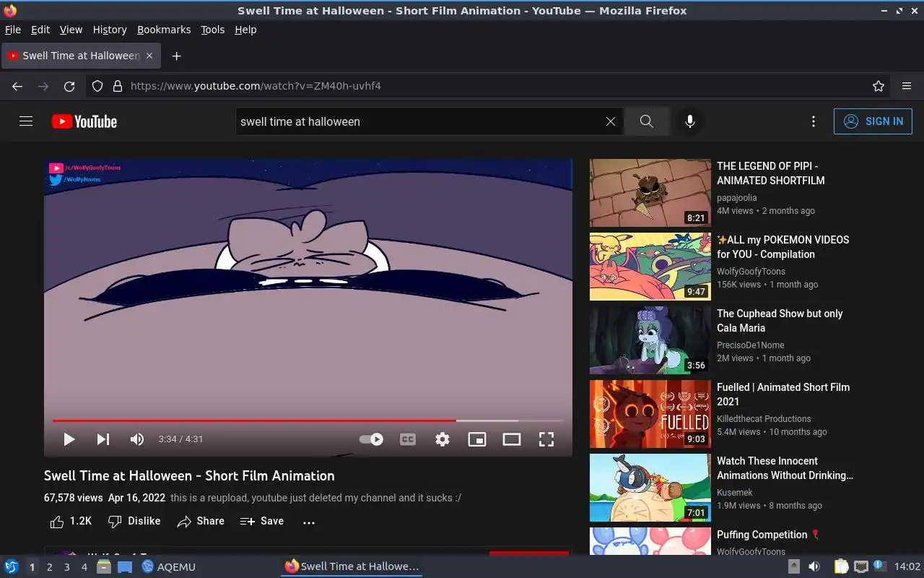This screenshot has width=924, height=578.
Task: Open the Bookmarks menu
Action: click(x=164, y=30)
